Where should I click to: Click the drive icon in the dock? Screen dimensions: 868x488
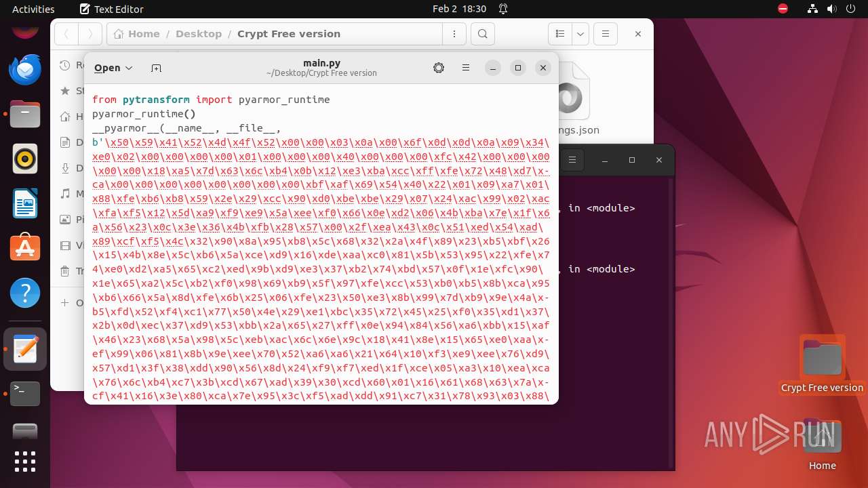tap(25, 431)
